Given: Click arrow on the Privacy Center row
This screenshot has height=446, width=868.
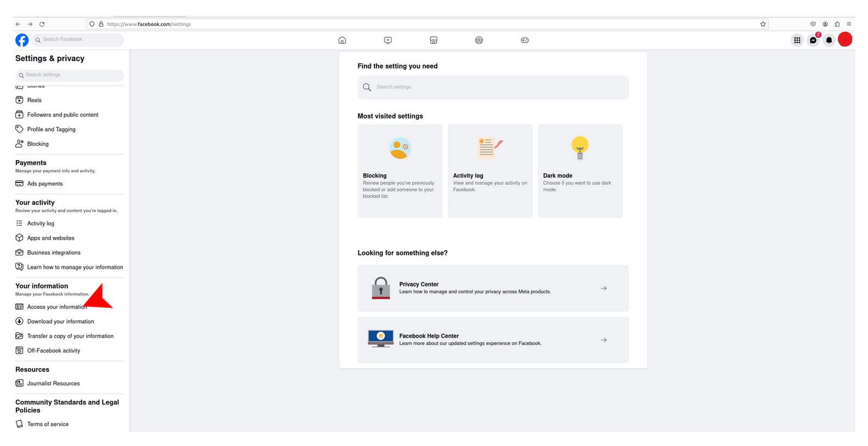Looking at the screenshot, I should click(x=604, y=289).
